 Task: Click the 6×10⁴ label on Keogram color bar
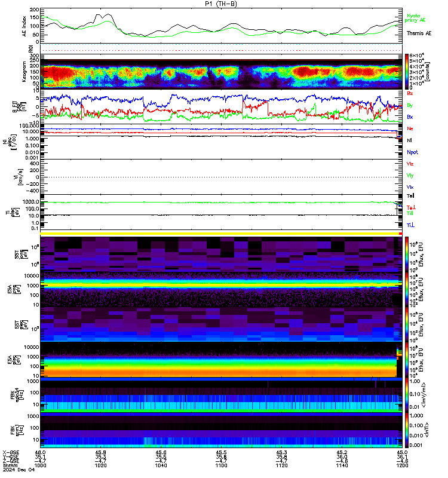(x=416, y=56)
